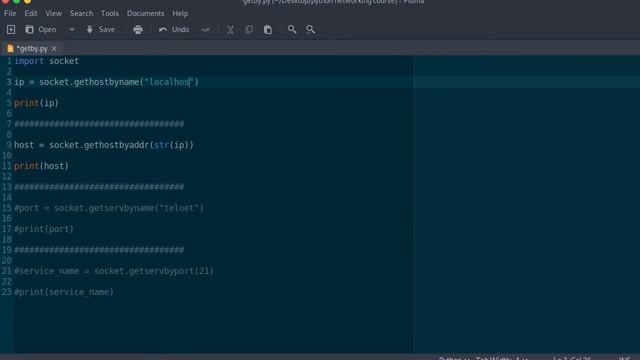Click the Copy icon in the toolbar
The height and width of the screenshot is (360, 640).
click(249, 29)
